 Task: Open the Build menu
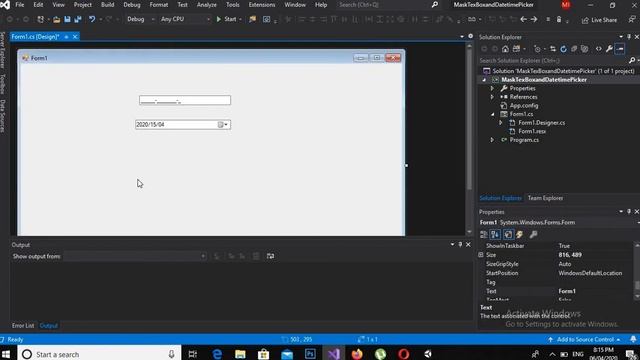pos(107,5)
